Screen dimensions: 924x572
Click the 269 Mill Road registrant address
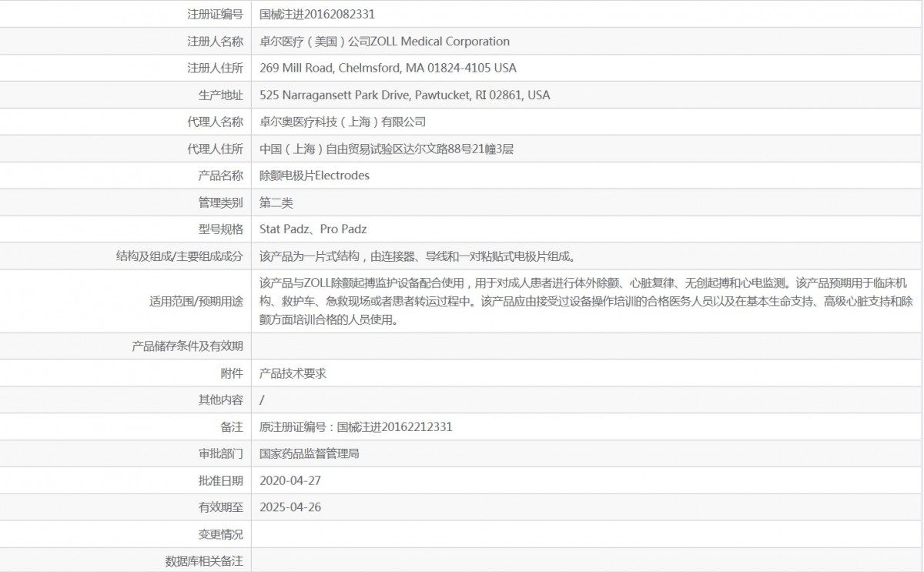tap(388, 68)
